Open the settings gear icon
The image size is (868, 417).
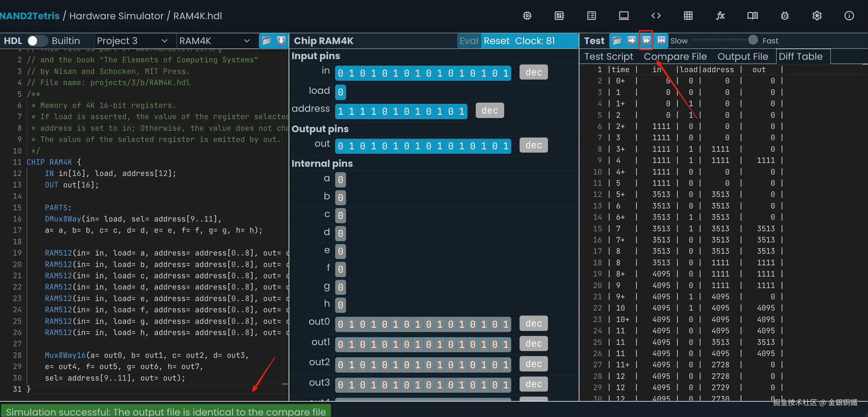pyautogui.click(x=817, y=16)
